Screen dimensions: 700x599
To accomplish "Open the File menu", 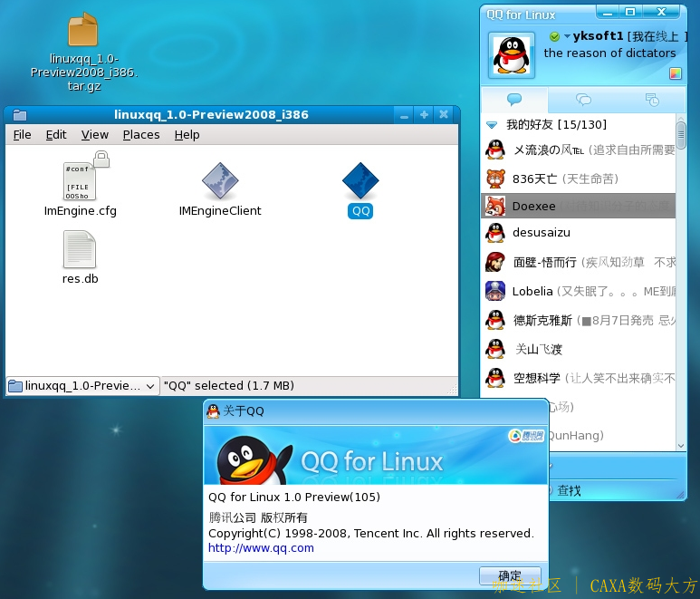I will click(x=23, y=135).
